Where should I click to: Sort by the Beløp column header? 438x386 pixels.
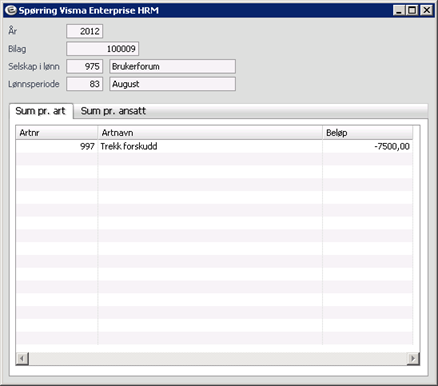[x=368, y=133]
